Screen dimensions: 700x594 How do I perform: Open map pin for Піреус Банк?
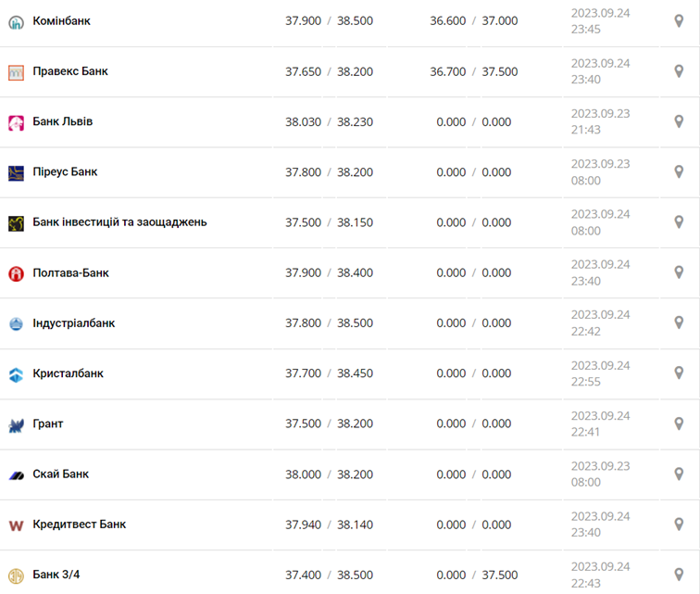[679, 171]
